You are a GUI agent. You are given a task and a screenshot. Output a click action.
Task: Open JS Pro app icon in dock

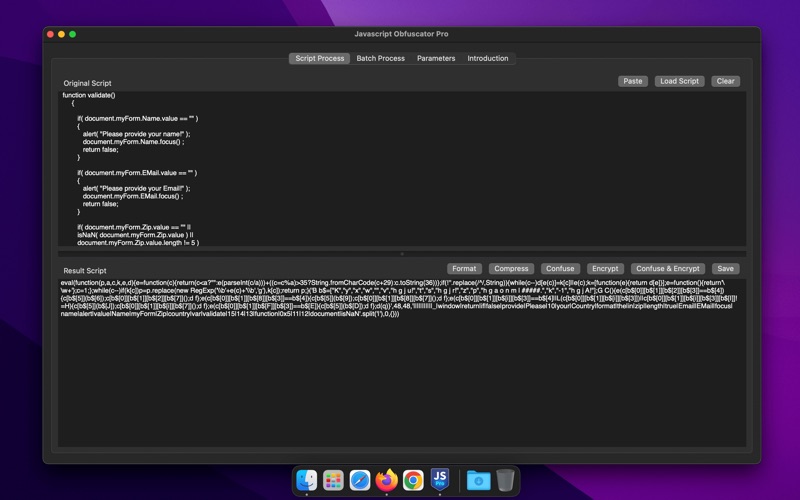(440, 480)
